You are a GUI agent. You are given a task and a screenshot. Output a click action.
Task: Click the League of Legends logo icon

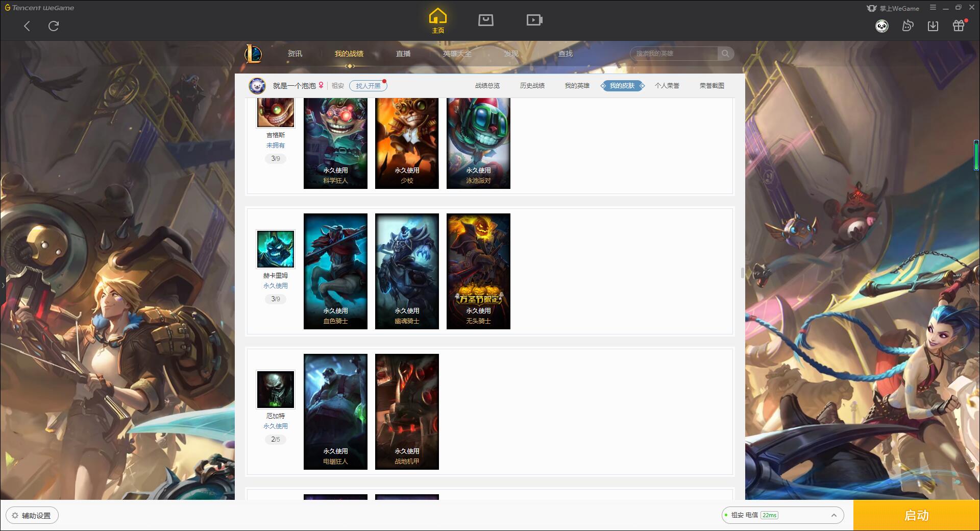254,54
